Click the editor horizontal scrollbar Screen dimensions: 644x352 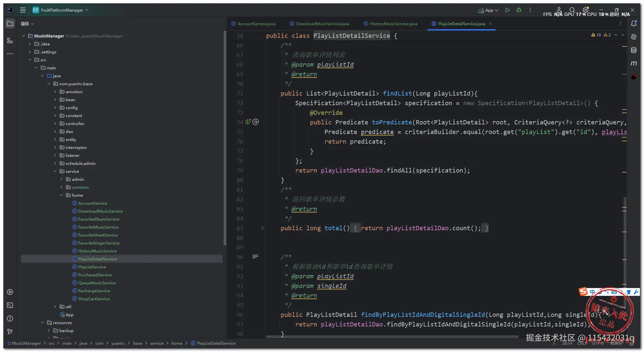pos(392,336)
